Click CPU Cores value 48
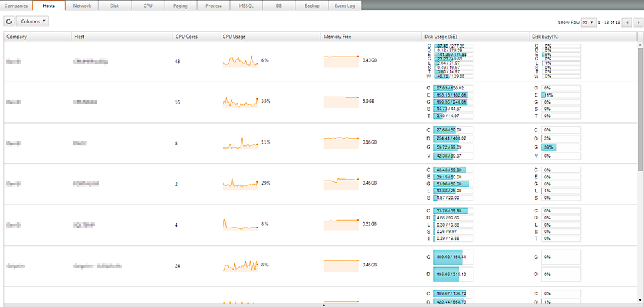The height and width of the screenshot is (307, 644). [176, 62]
